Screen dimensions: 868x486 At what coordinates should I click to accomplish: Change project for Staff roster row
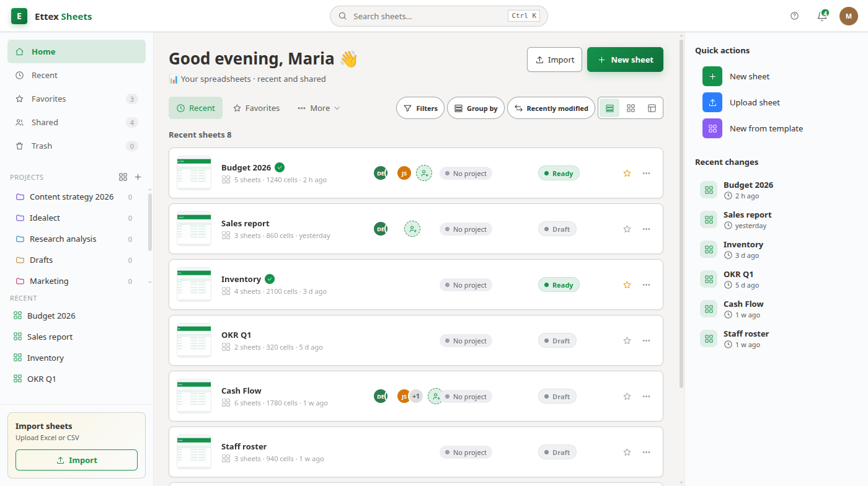click(466, 453)
